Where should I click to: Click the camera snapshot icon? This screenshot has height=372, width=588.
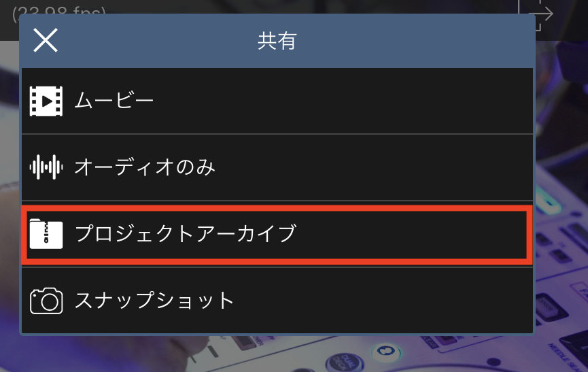click(x=46, y=300)
